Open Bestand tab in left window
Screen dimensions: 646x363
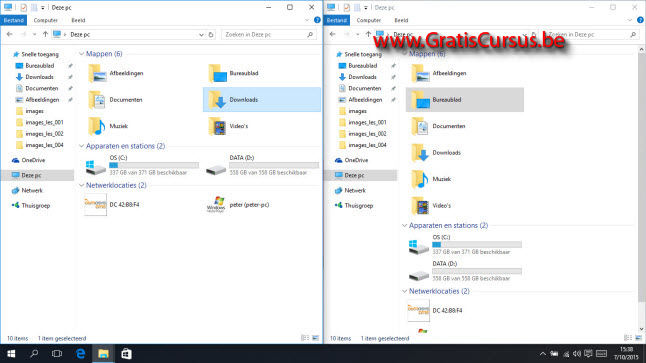[x=14, y=20]
